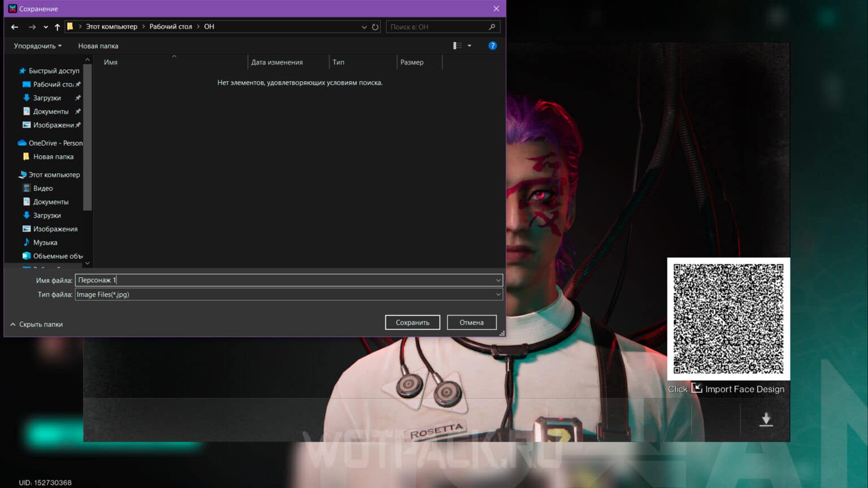
Task: Go up one folder level
Action: (x=57, y=27)
